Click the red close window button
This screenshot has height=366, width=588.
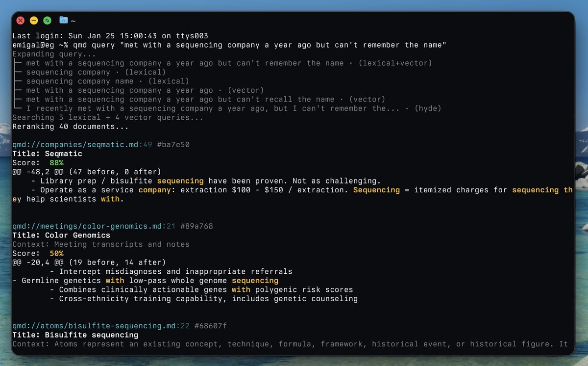tap(21, 21)
